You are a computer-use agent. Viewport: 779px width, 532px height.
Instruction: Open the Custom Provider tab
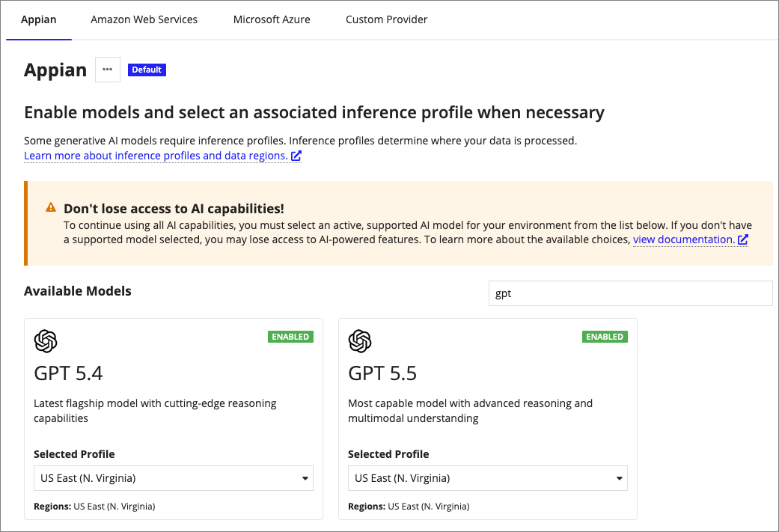387,20
